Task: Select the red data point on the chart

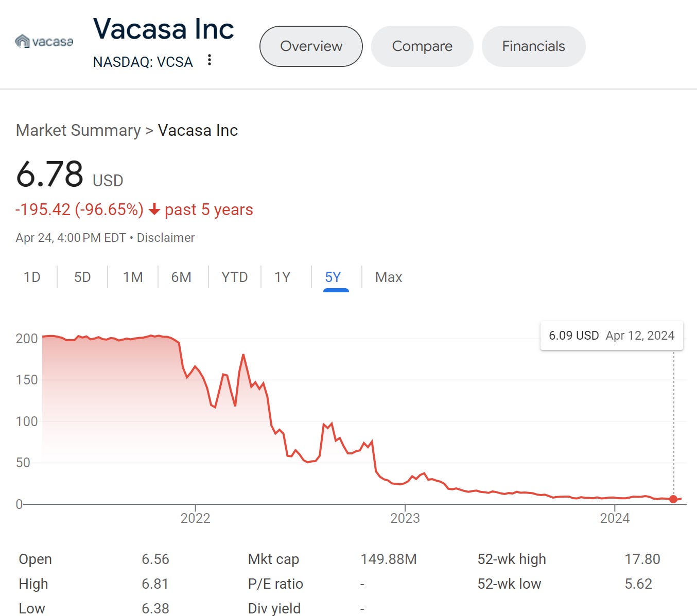Action: pos(673,499)
